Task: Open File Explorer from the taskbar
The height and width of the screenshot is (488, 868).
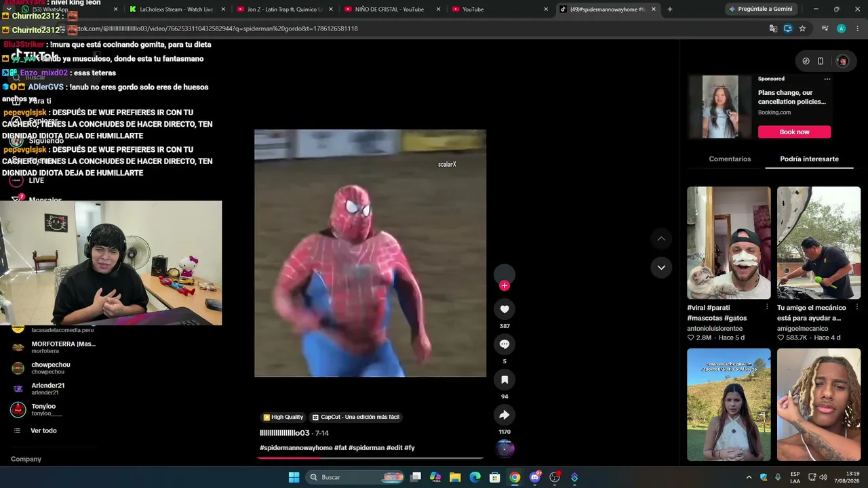Action: 456,477
